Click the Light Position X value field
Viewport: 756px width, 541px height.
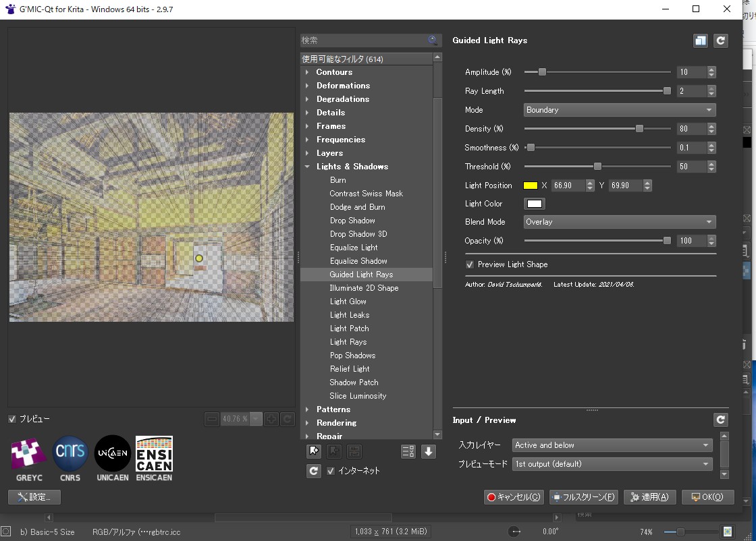point(568,186)
